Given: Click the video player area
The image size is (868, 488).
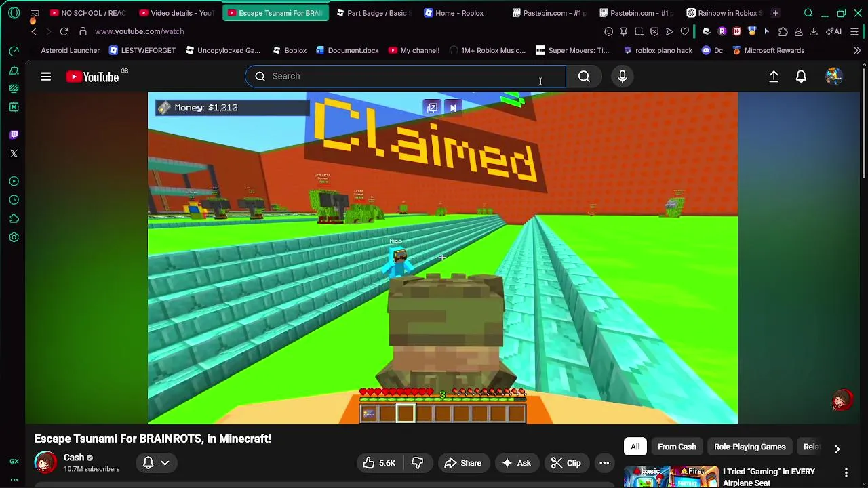Looking at the screenshot, I should pos(443,258).
